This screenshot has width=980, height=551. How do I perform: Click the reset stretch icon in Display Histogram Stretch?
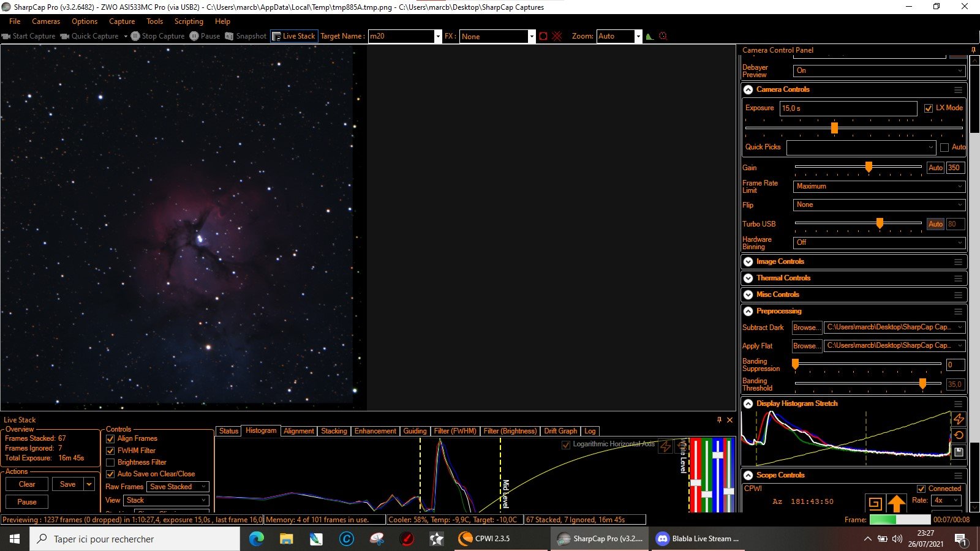pyautogui.click(x=959, y=435)
